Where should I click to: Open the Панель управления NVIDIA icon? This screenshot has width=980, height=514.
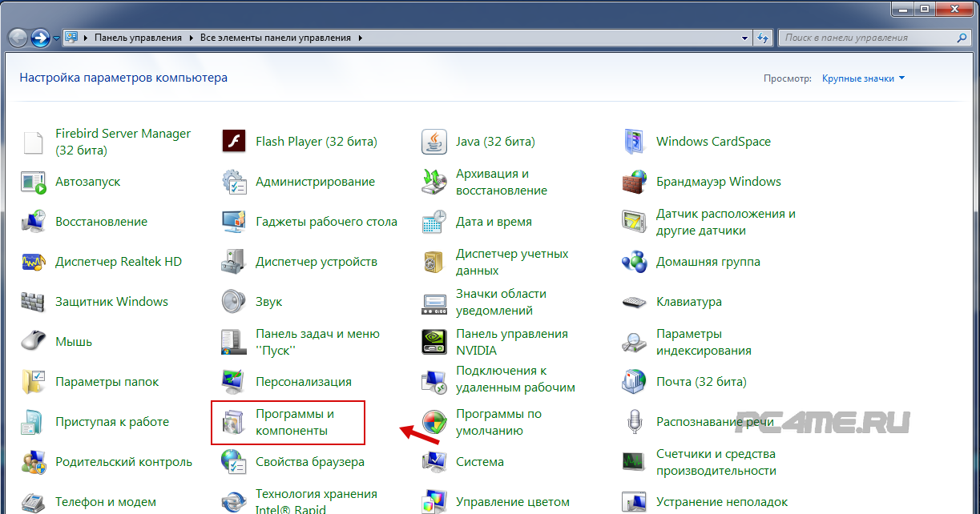[x=434, y=342]
